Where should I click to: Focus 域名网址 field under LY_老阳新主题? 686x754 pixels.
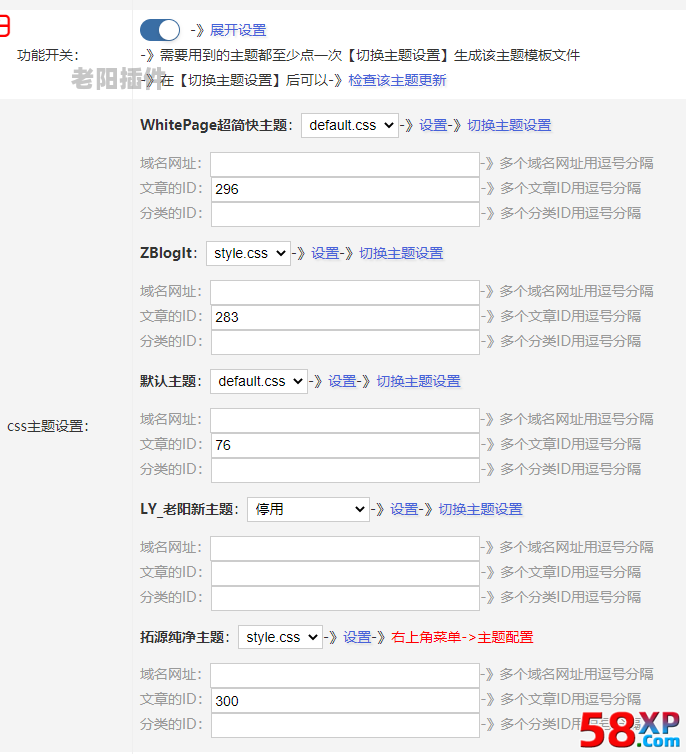click(345, 547)
